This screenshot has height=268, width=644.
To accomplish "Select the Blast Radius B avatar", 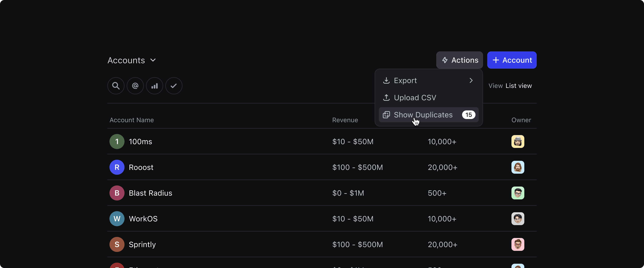I will click(117, 193).
